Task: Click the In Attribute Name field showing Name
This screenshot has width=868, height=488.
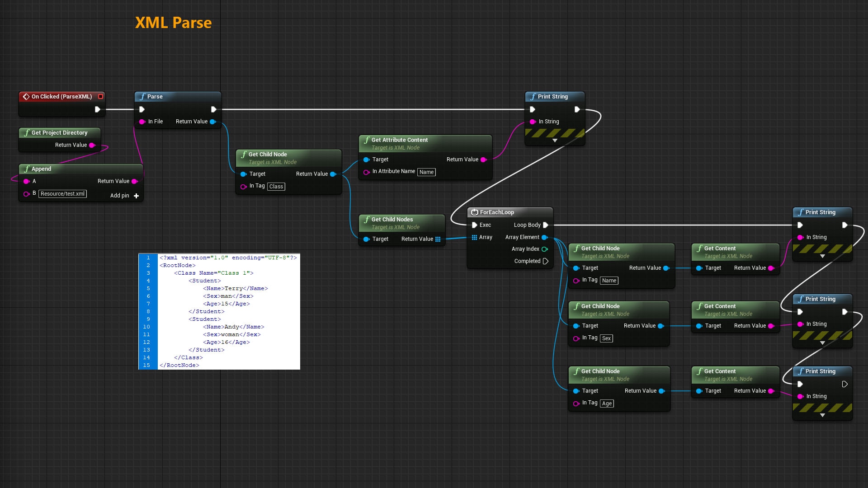Action: click(426, 172)
